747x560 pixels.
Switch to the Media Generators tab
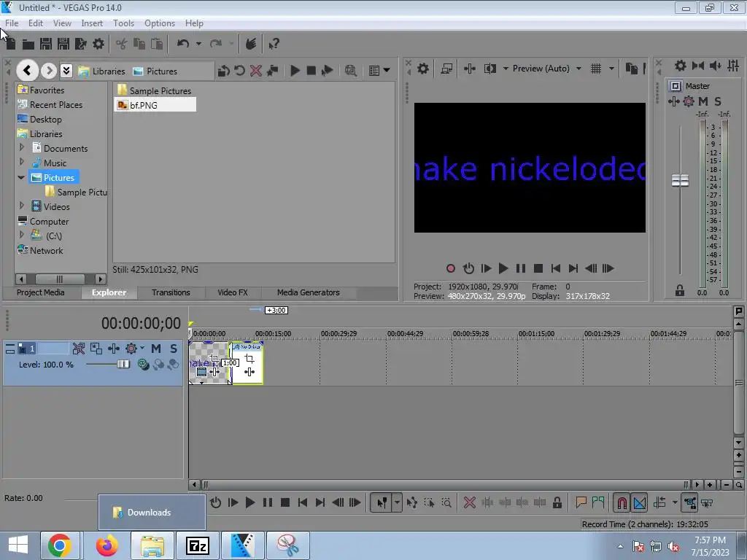[309, 292]
